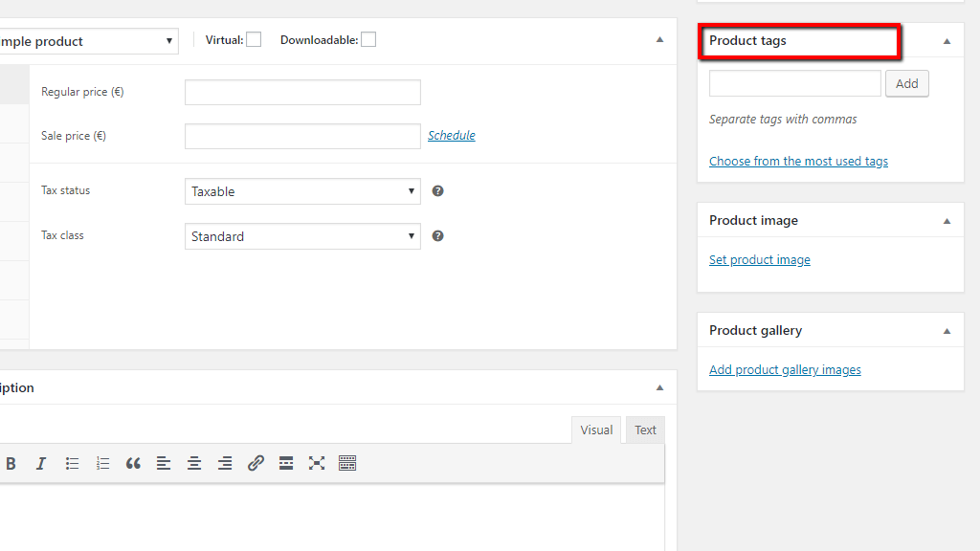980x551 pixels.
Task: Open the sale price Schedule link
Action: click(452, 136)
